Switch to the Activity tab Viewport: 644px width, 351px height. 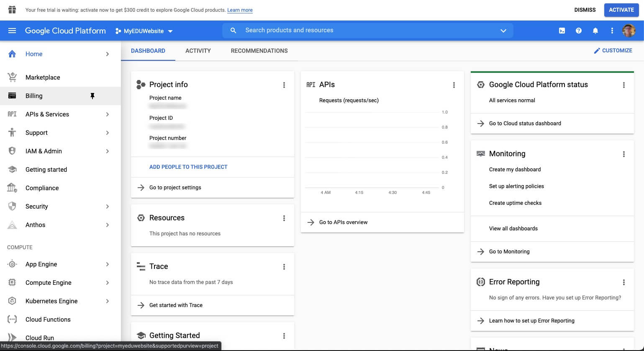point(198,51)
